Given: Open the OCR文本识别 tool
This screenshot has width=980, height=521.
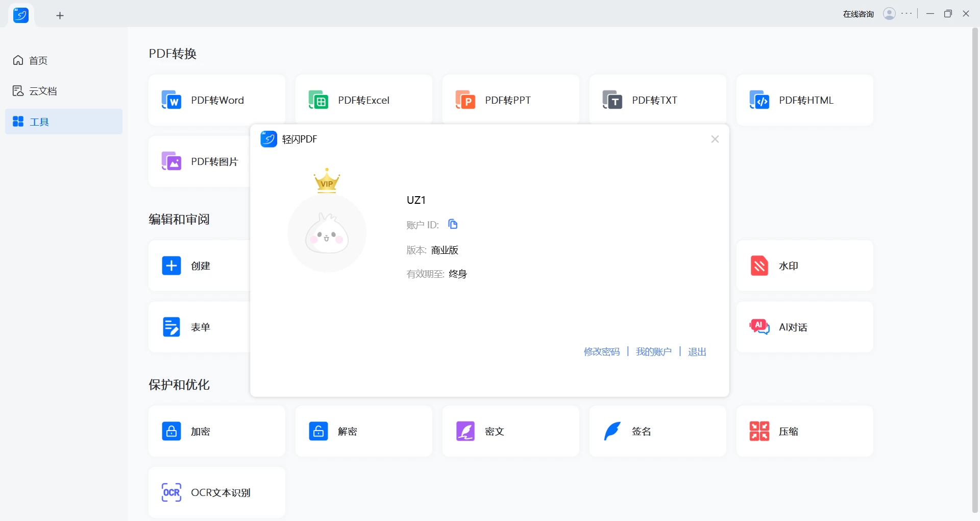Looking at the screenshot, I should pyautogui.click(x=216, y=492).
